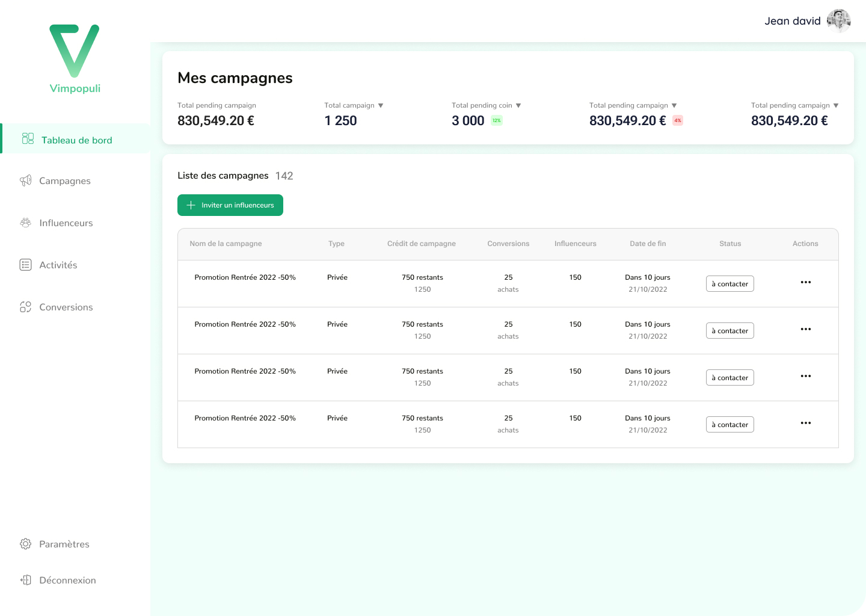Go to Influenceurs section
This screenshot has height=616, width=866.
coord(66,223)
